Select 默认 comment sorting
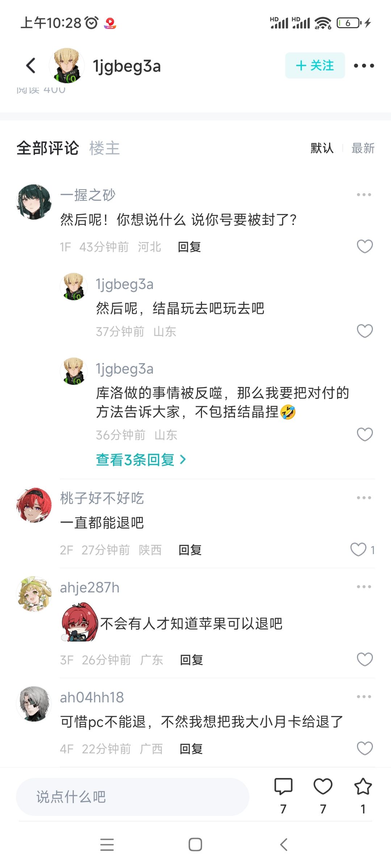The image size is (391, 868). 322,148
